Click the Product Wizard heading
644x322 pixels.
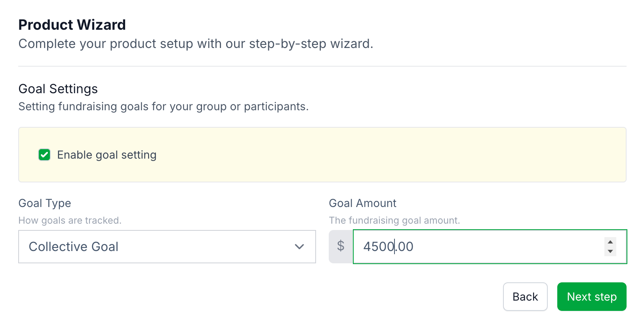(x=72, y=25)
